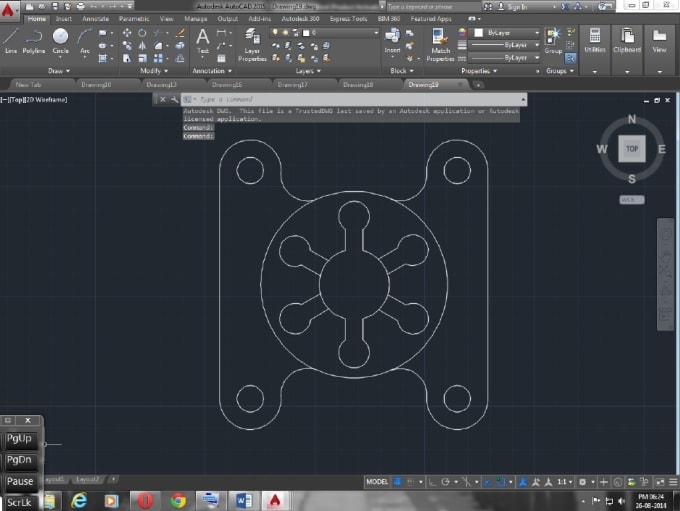Toggle ortho mode in status bar

click(x=432, y=482)
